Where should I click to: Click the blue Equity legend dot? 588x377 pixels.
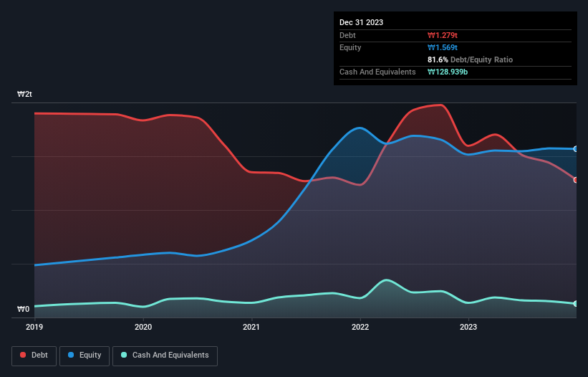pos(71,355)
